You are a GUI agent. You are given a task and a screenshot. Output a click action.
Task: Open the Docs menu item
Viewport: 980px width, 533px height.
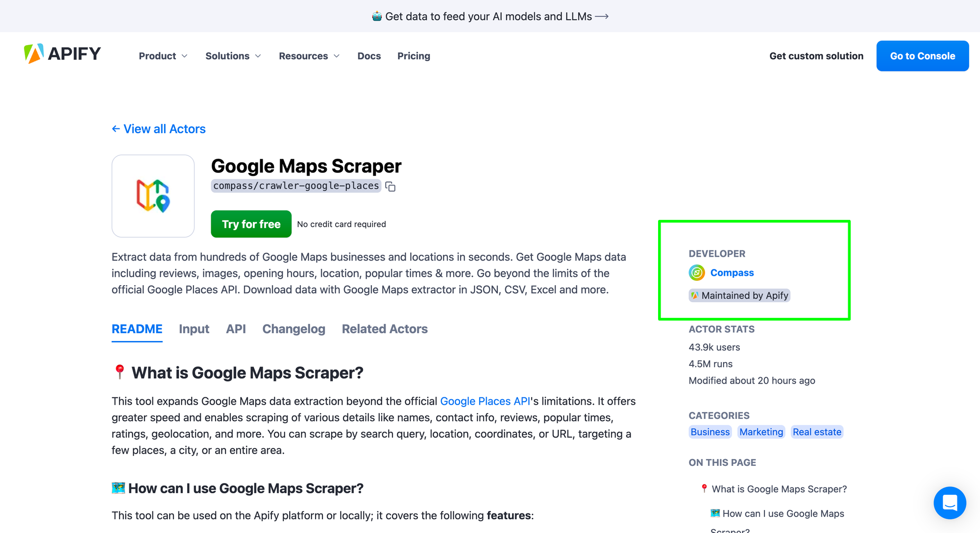tap(369, 56)
